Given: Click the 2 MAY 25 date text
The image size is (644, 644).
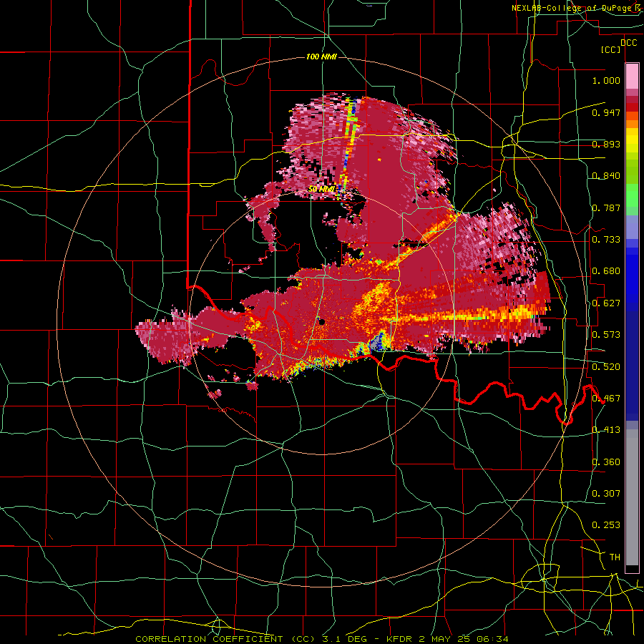Looking at the screenshot, I should pos(446,639).
